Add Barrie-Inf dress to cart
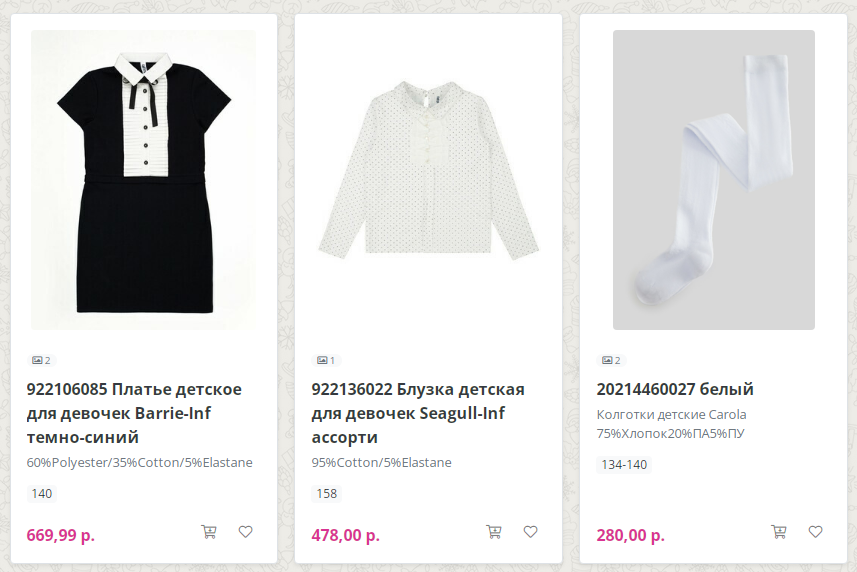This screenshot has width=857, height=572. pyautogui.click(x=209, y=532)
